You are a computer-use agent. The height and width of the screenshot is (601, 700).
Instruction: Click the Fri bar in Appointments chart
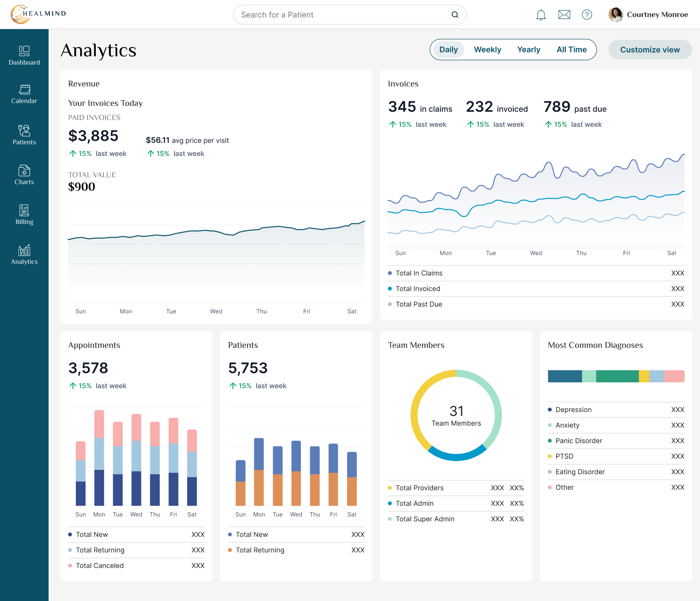[174, 462]
